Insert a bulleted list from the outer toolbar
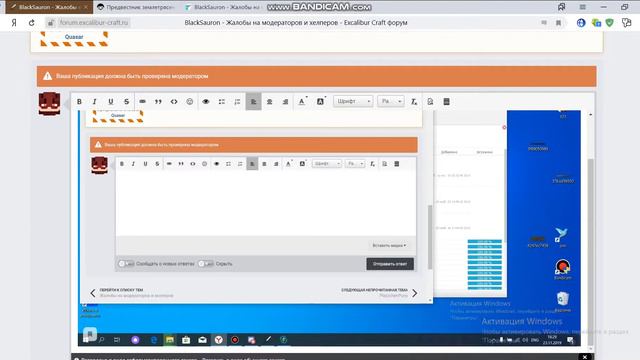 tap(222, 102)
